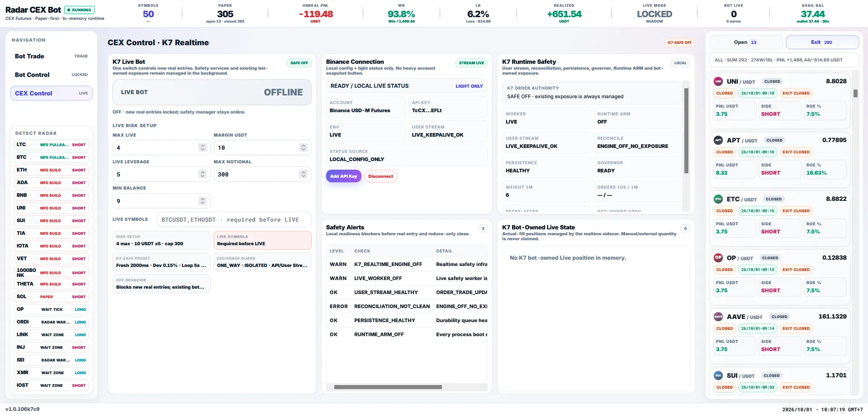This screenshot has height=414, width=868.
Task: Select the IOST row in Detect Radar
Action: [51, 385]
